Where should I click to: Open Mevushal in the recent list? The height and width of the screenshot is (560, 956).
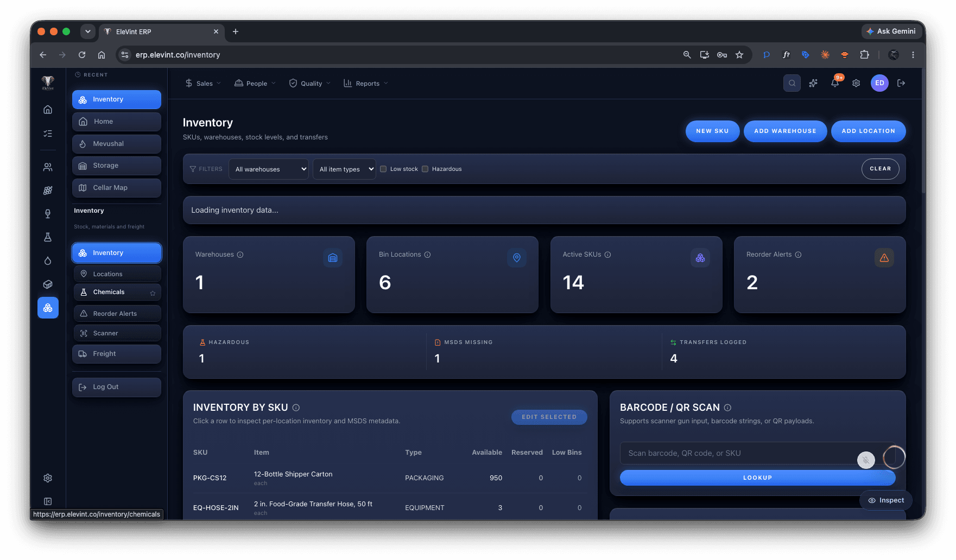click(x=117, y=144)
